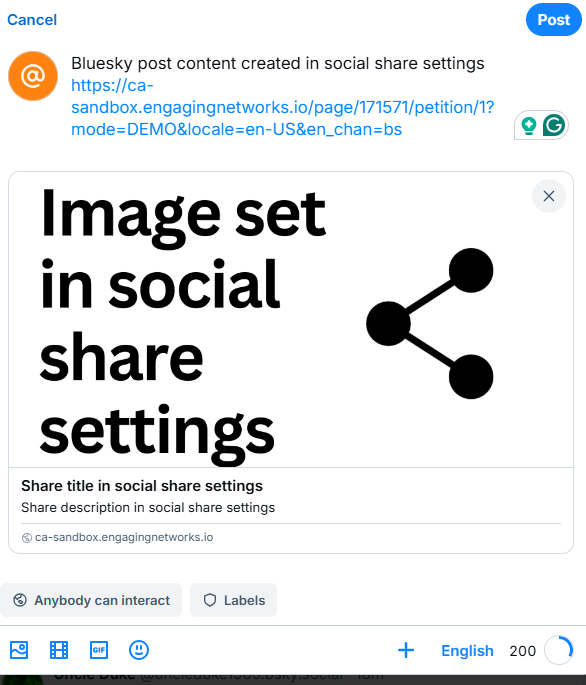The height and width of the screenshot is (685, 586).
Task: Cancel the post composer
Action: [32, 20]
